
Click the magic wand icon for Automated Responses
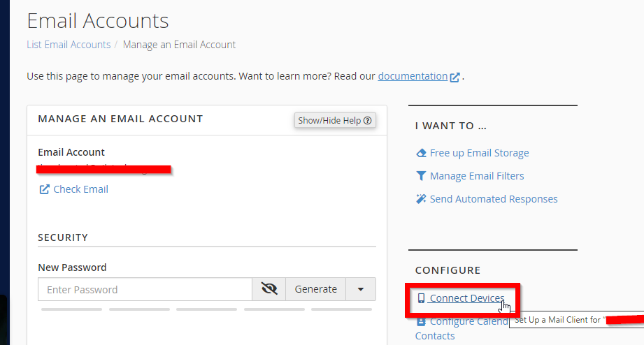coord(421,199)
